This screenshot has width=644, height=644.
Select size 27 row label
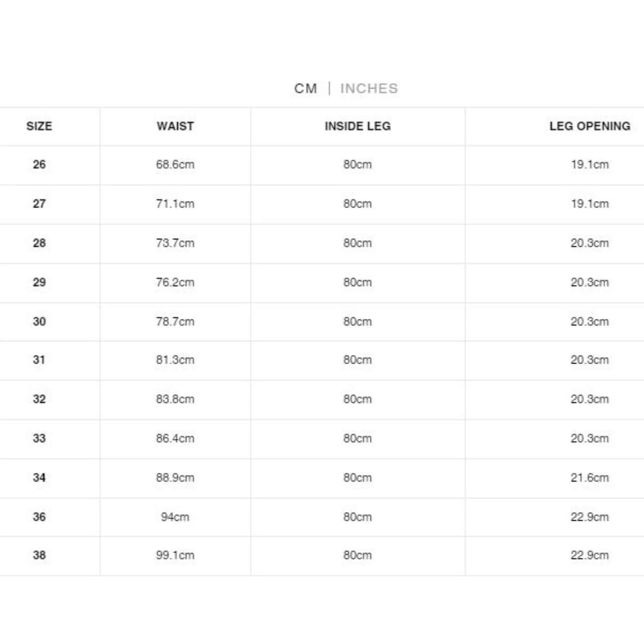(39, 204)
